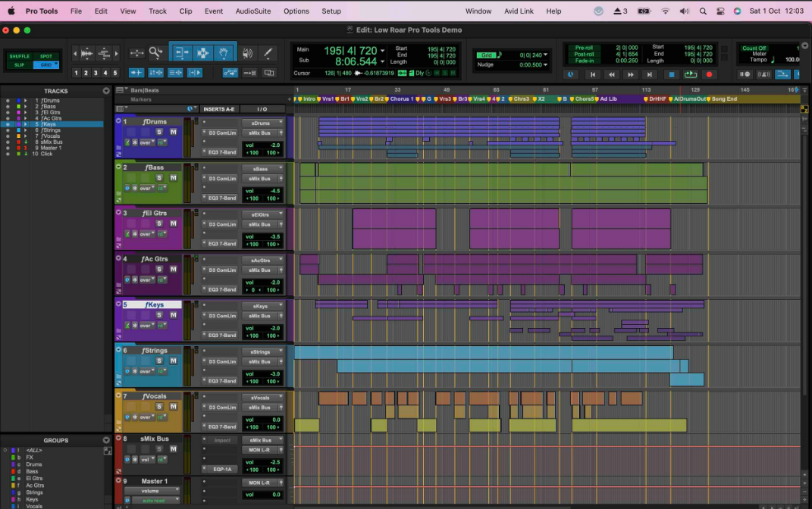Viewport: 812px width, 509px height.
Task: Open the Avid Link menu
Action: [x=519, y=11]
